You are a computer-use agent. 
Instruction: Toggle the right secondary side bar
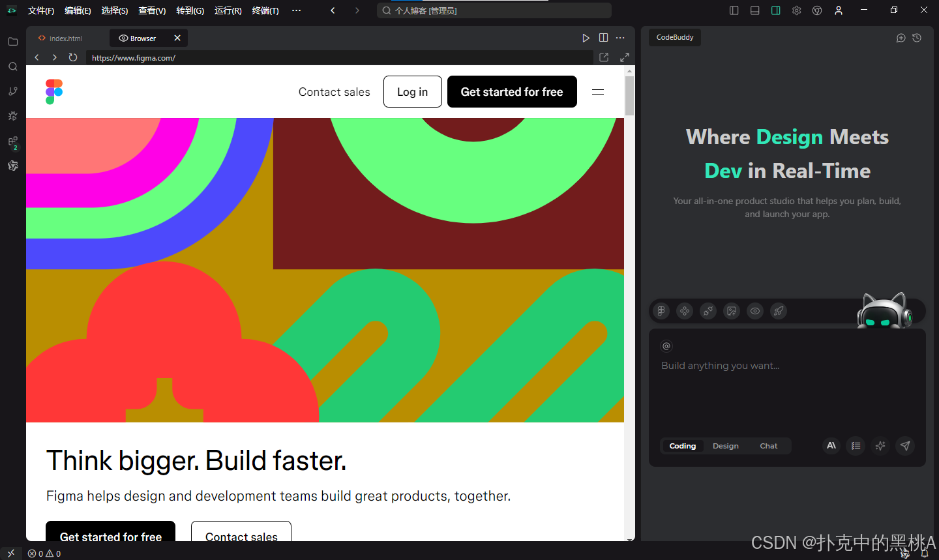coord(776,10)
